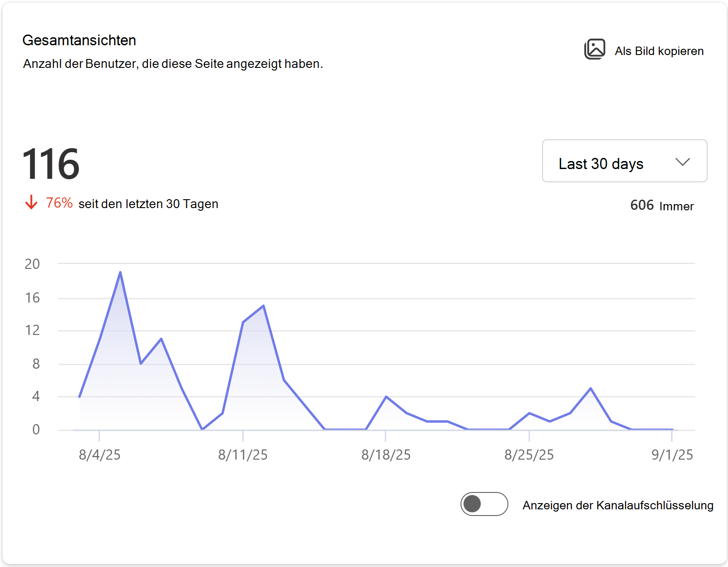728x567 pixels.
Task: Click the y-axis label '12'
Action: point(32,330)
